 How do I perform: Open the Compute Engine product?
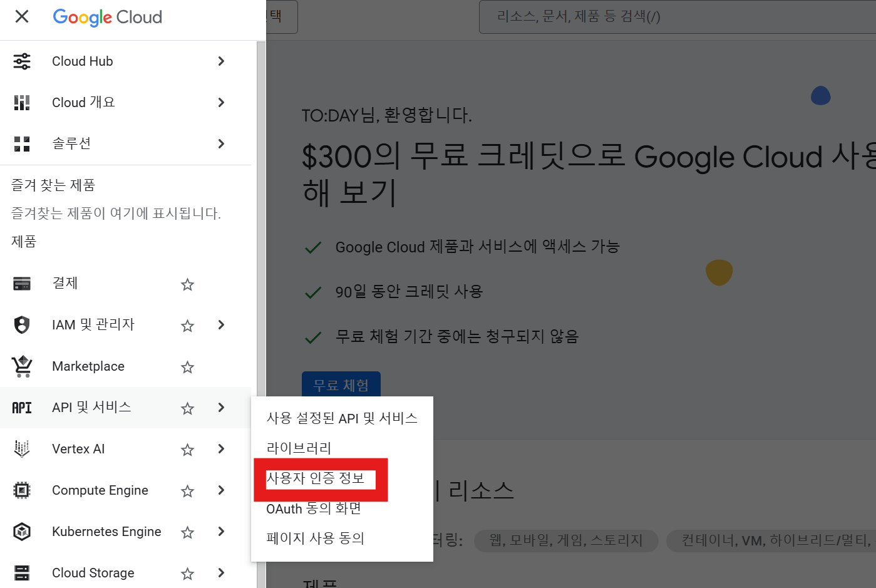coord(125,490)
